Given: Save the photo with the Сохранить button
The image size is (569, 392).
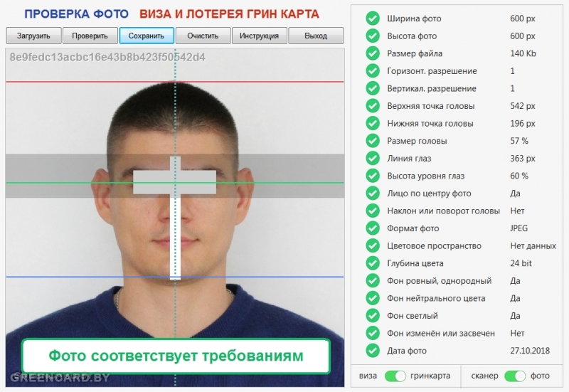Looking at the screenshot, I should point(147,36).
